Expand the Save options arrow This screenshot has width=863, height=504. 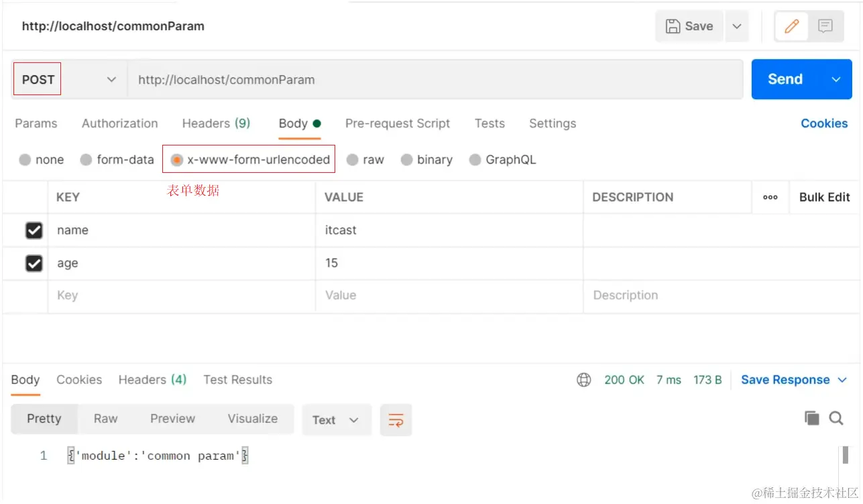[x=737, y=26]
